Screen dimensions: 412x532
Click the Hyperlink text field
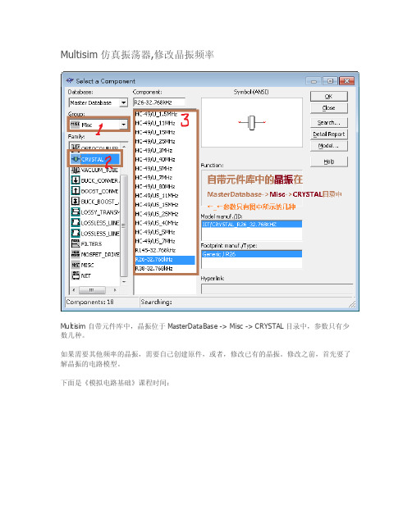point(277,289)
